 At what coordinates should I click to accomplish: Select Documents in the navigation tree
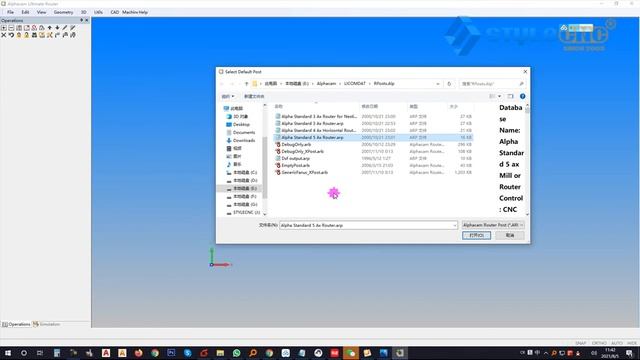click(244, 133)
